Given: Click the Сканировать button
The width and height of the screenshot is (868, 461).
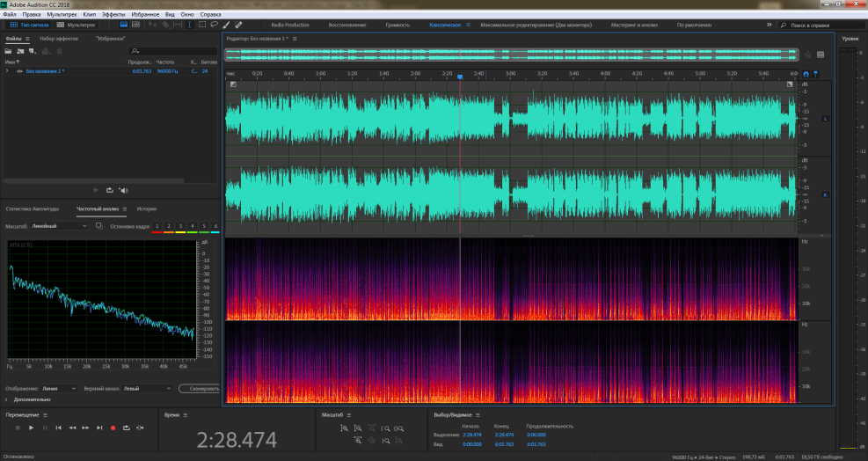Looking at the screenshot, I should pyautogui.click(x=198, y=388).
